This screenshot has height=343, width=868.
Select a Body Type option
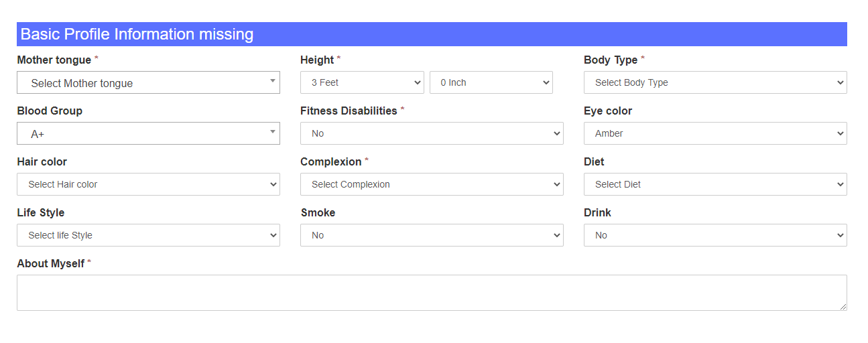tap(715, 82)
